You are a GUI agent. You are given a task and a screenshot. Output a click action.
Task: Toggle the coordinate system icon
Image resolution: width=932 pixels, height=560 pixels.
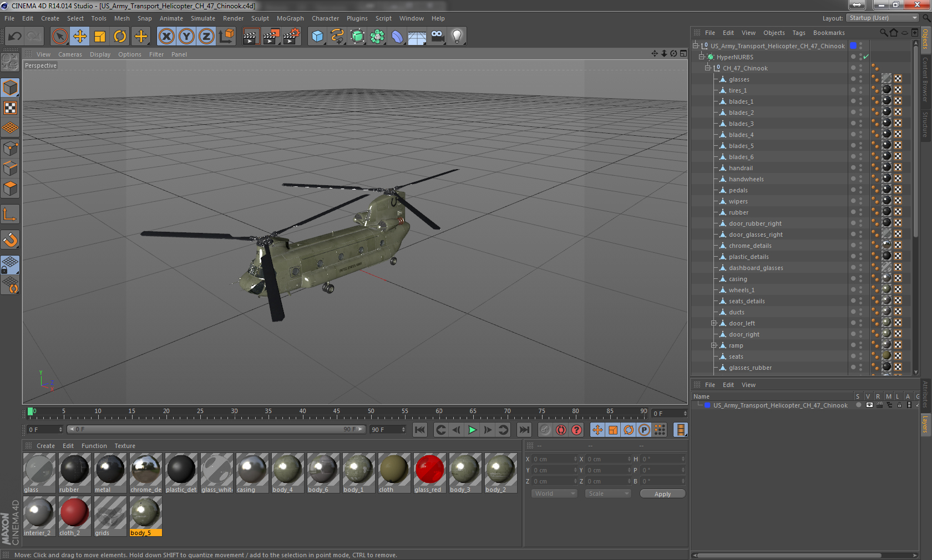226,37
